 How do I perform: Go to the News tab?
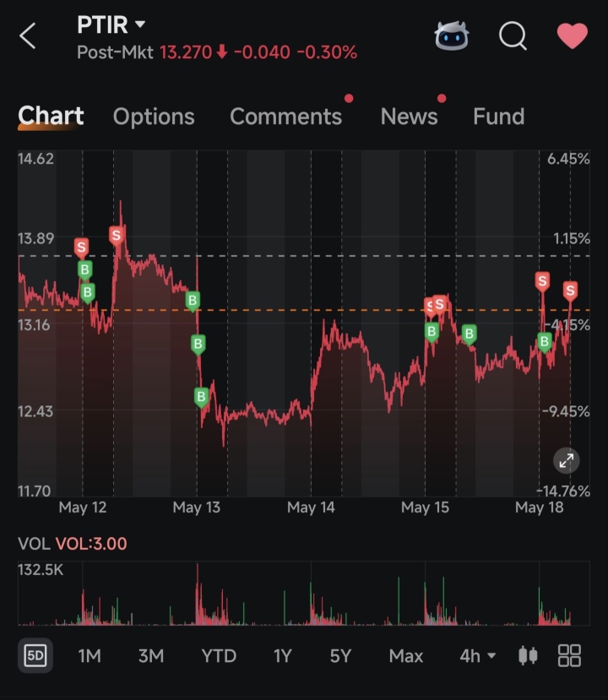[409, 117]
